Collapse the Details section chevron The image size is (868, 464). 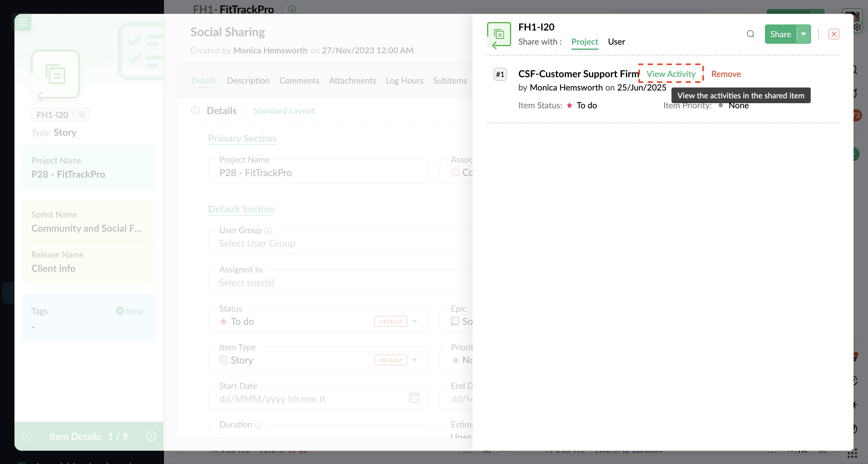click(195, 110)
